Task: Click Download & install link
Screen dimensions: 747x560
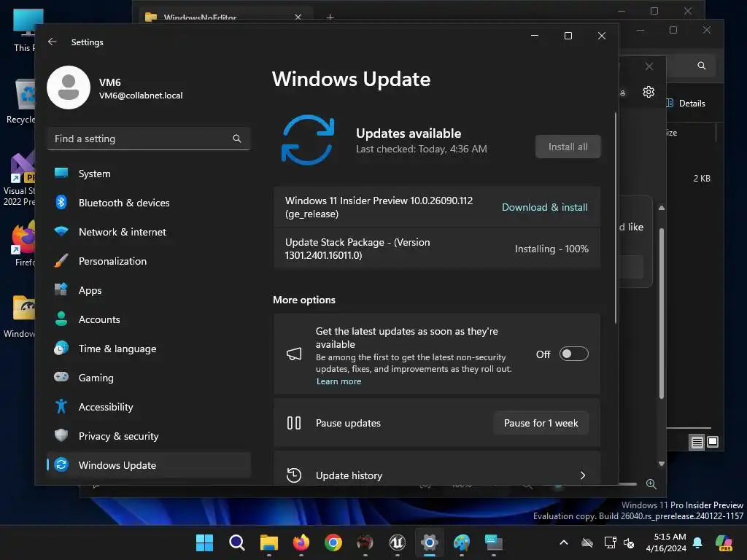Action: (544, 207)
